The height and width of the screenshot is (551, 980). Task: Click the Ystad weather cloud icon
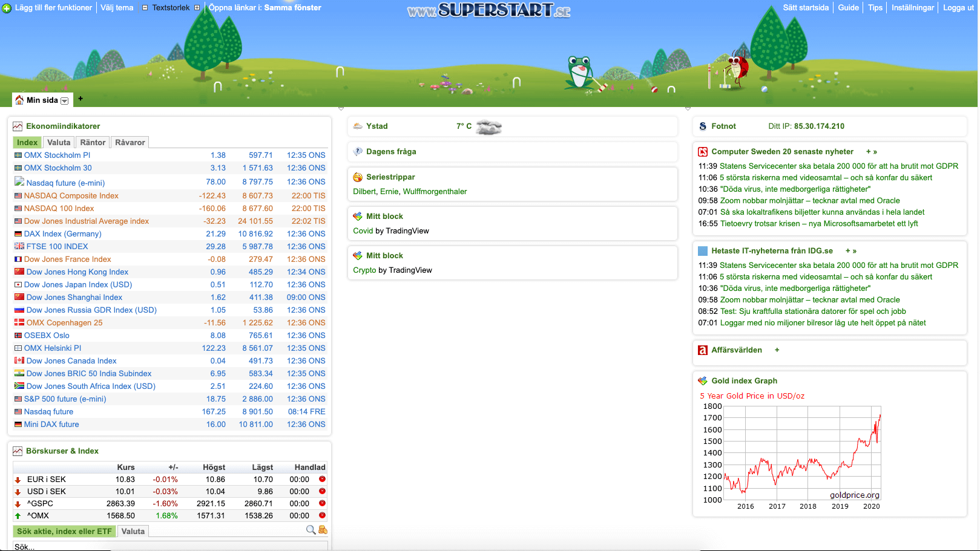358,126
